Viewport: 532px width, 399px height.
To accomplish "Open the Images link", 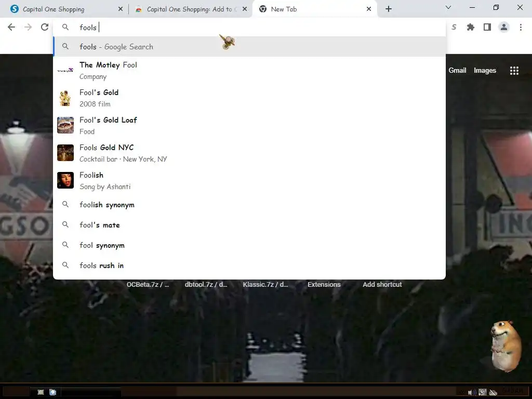I will 485,70.
